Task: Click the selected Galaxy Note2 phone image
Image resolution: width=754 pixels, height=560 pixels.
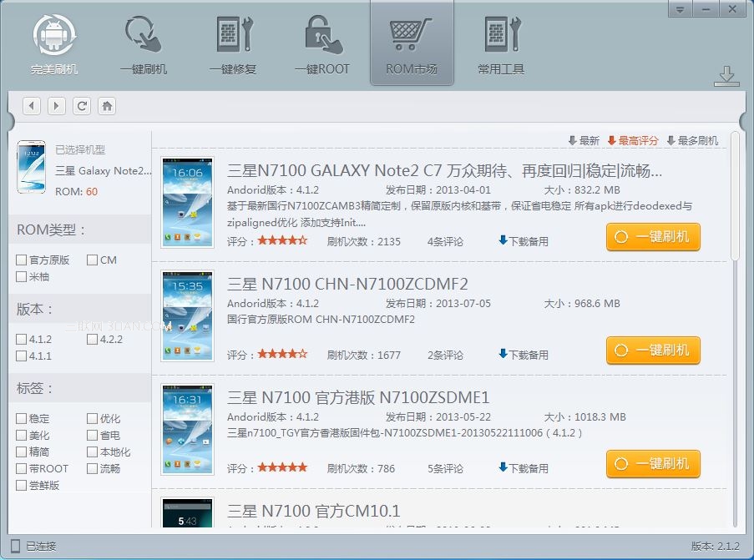Action: pos(31,167)
